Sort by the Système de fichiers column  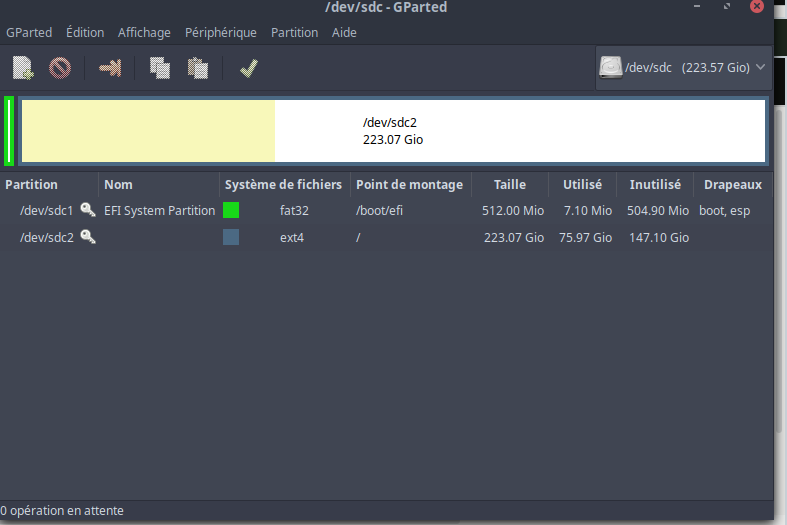(283, 185)
